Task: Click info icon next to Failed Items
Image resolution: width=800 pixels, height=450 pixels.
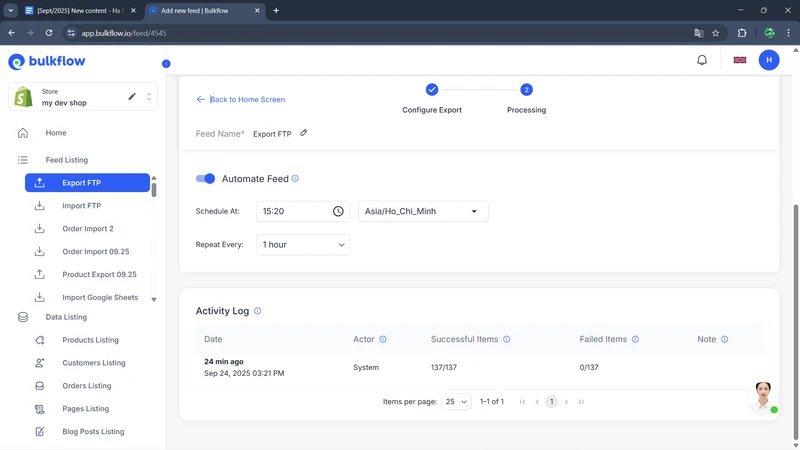Action: coord(635,340)
